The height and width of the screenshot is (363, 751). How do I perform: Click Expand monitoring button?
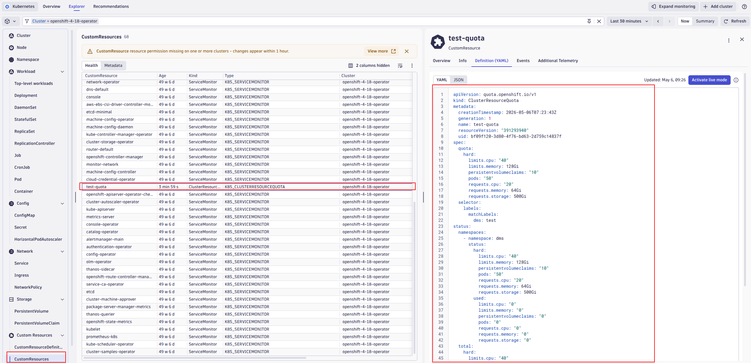[x=672, y=7]
